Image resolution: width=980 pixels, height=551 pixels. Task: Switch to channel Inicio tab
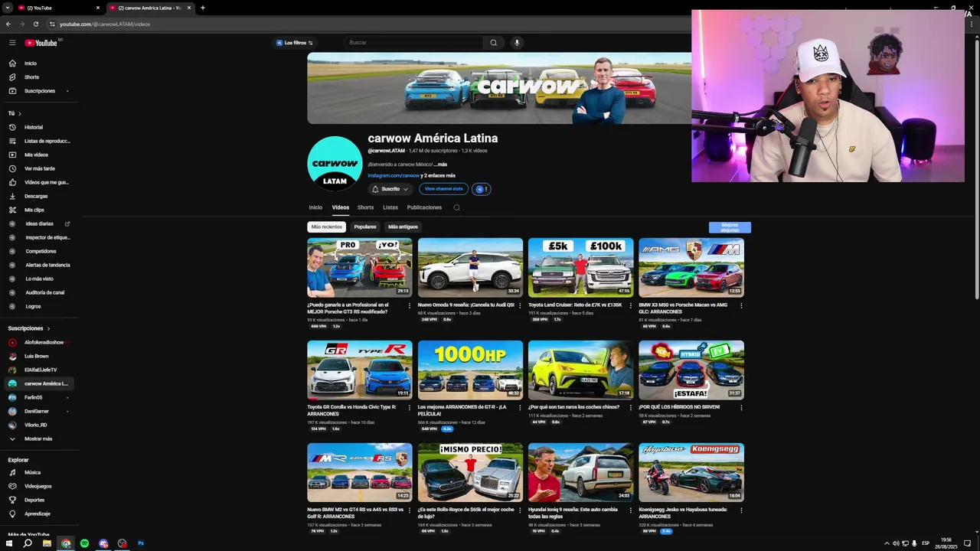pyautogui.click(x=315, y=207)
